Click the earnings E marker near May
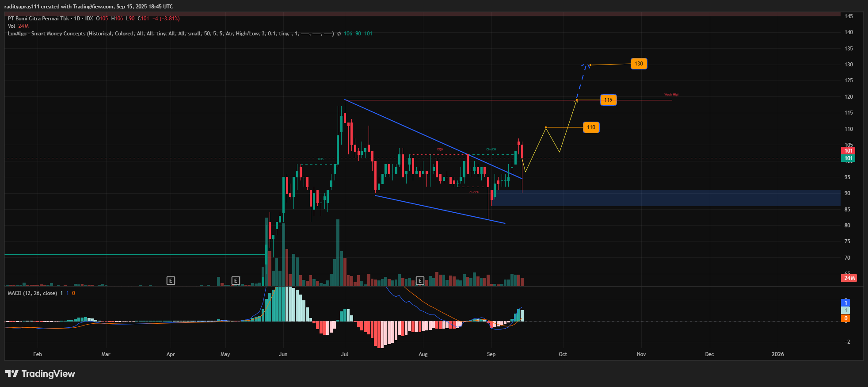Image resolution: width=868 pixels, height=387 pixels. coord(236,280)
